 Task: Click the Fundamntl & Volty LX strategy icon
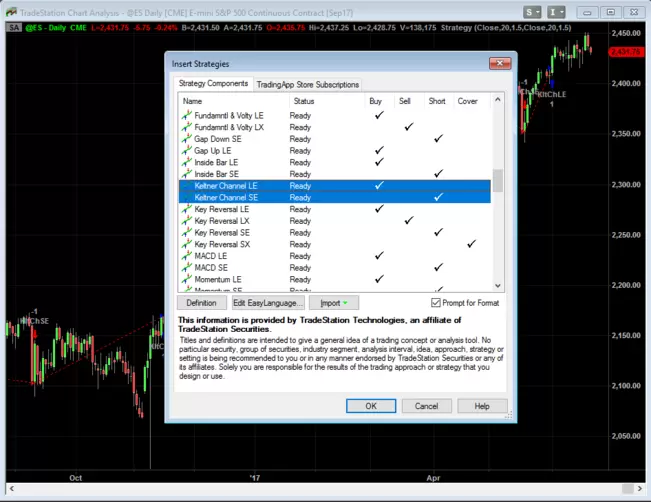186,127
